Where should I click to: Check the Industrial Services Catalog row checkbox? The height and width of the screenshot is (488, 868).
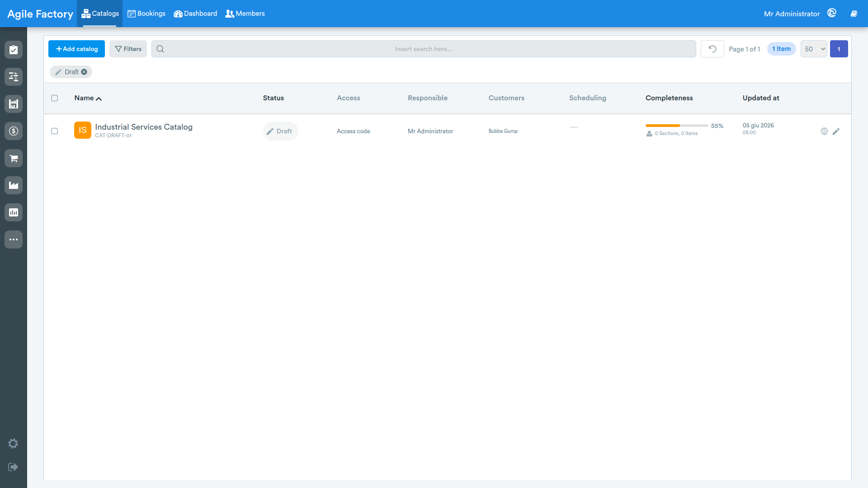point(55,131)
